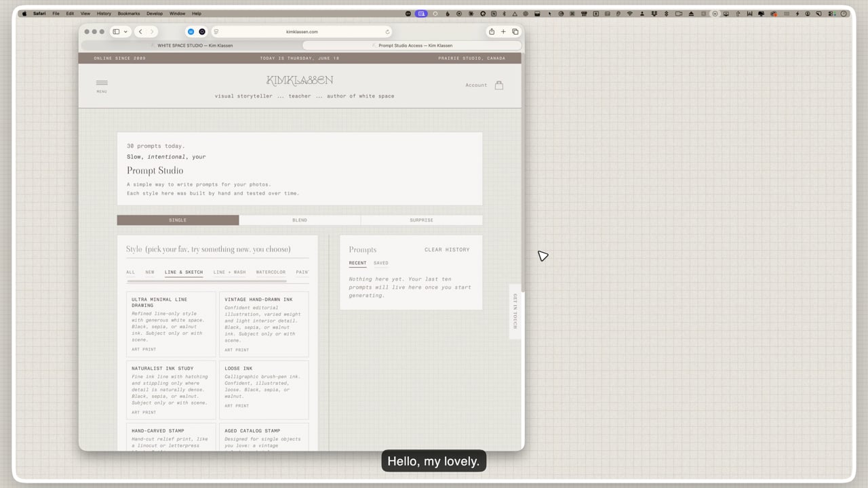Image resolution: width=868 pixels, height=488 pixels.
Task: Click the '30 prompts today.' text
Action: [x=155, y=146]
